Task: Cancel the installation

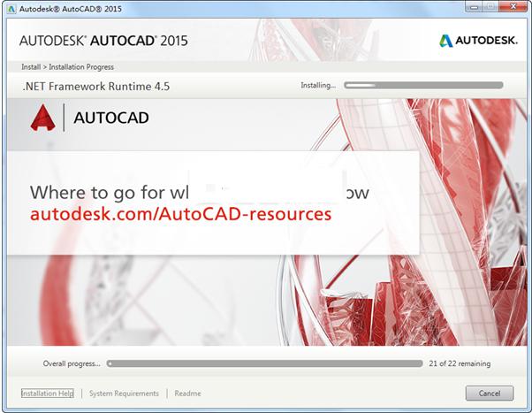Action: coord(489,394)
